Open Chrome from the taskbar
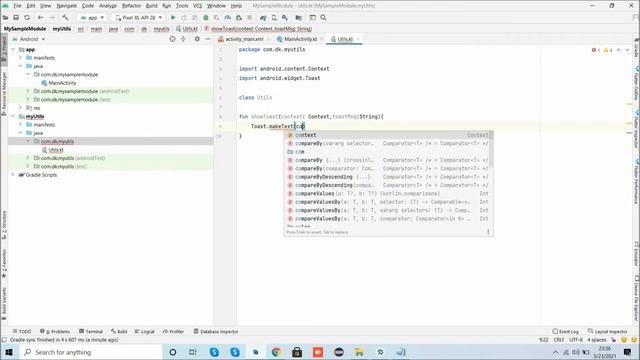This screenshot has width=640, height=360. point(276,352)
